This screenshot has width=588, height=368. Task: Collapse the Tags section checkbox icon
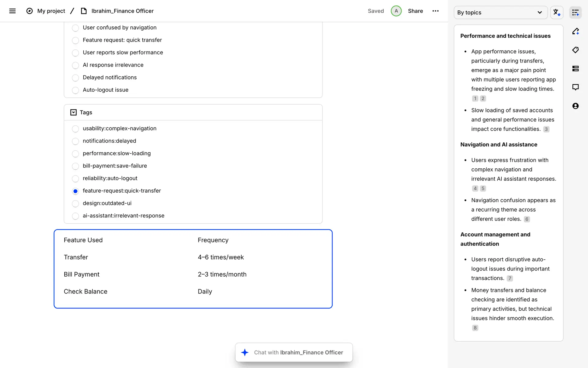(73, 113)
